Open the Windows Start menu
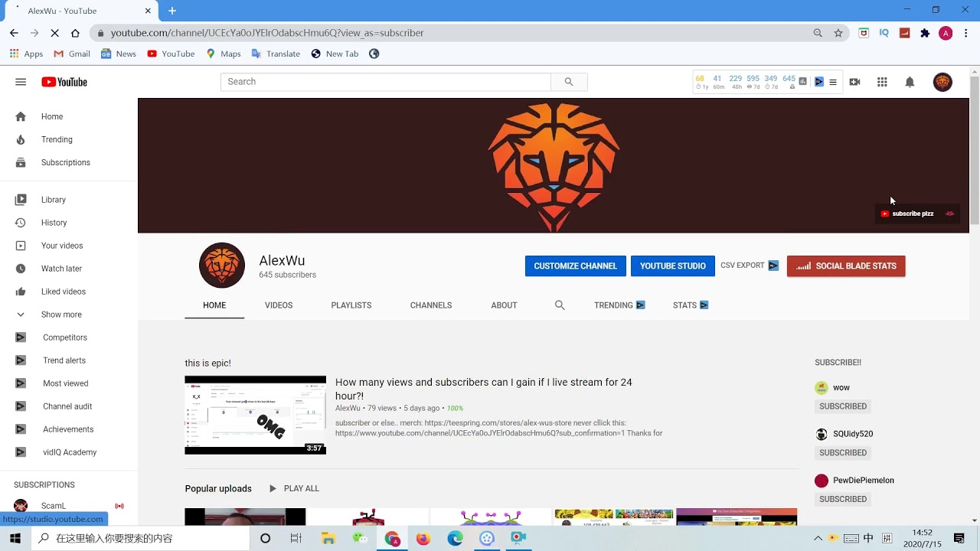Screen dimensions: 980x551 tap(15, 538)
